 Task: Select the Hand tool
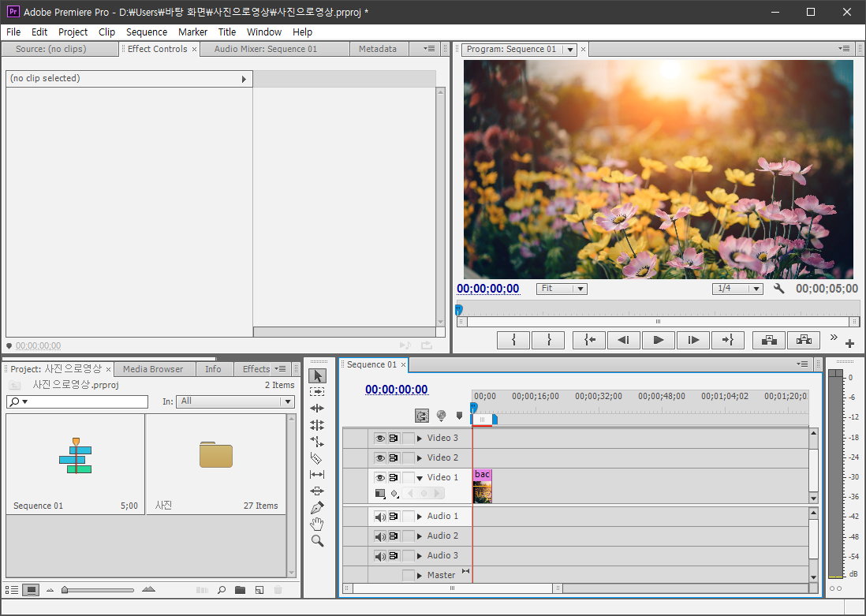(317, 525)
